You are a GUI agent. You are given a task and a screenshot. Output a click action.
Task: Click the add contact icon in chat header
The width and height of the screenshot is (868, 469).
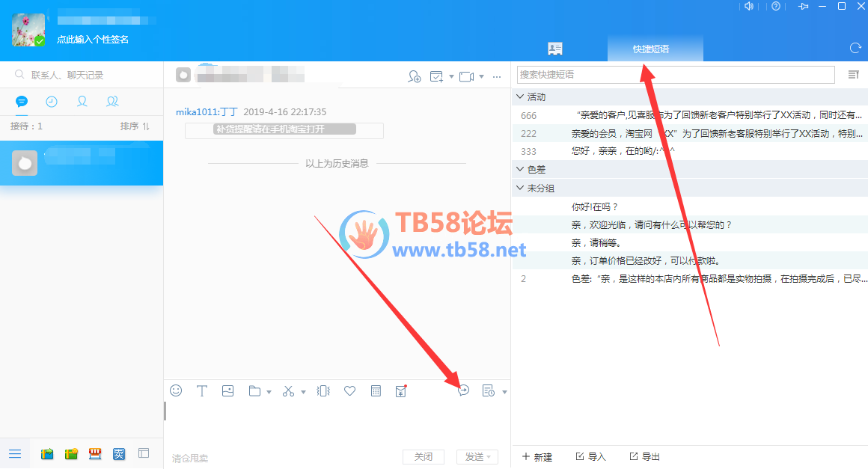click(x=414, y=76)
